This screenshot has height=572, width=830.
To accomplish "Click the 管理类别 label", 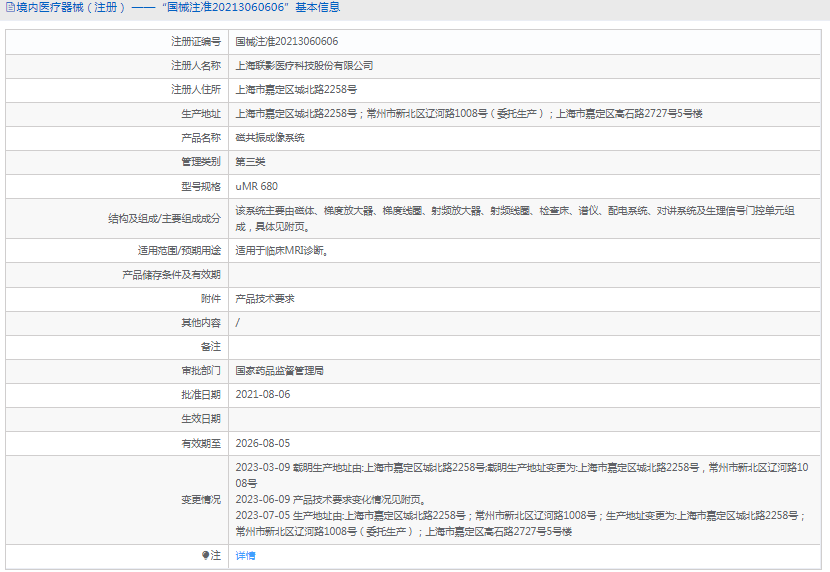I will point(201,162).
